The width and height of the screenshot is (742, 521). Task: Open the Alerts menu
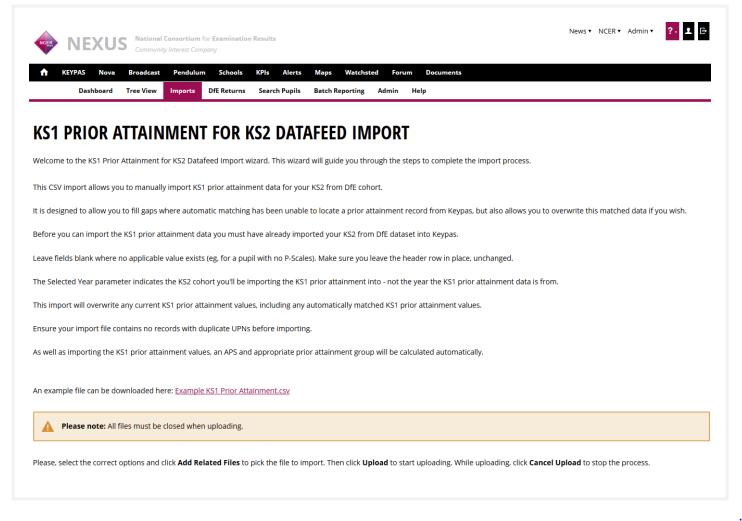292,72
